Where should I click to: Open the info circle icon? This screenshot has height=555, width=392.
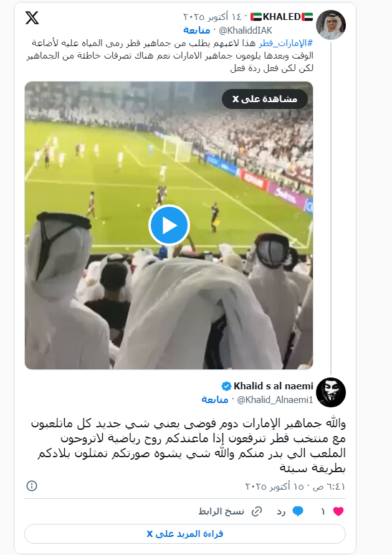(32, 486)
